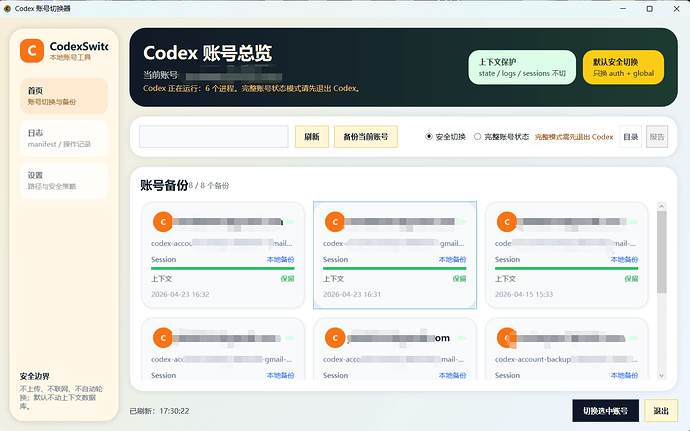Click the codex-account-backup folder name text
The image size is (690, 431).
[x=532, y=359]
